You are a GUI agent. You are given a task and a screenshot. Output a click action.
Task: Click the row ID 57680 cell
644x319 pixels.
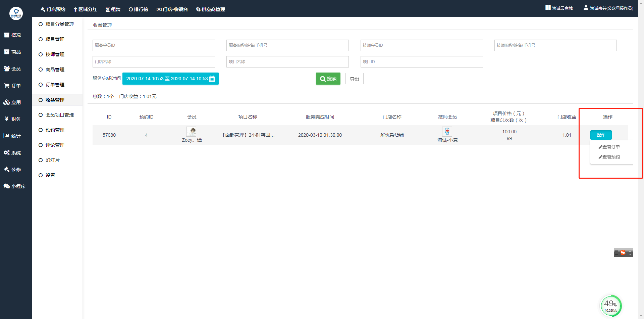click(x=109, y=135)
